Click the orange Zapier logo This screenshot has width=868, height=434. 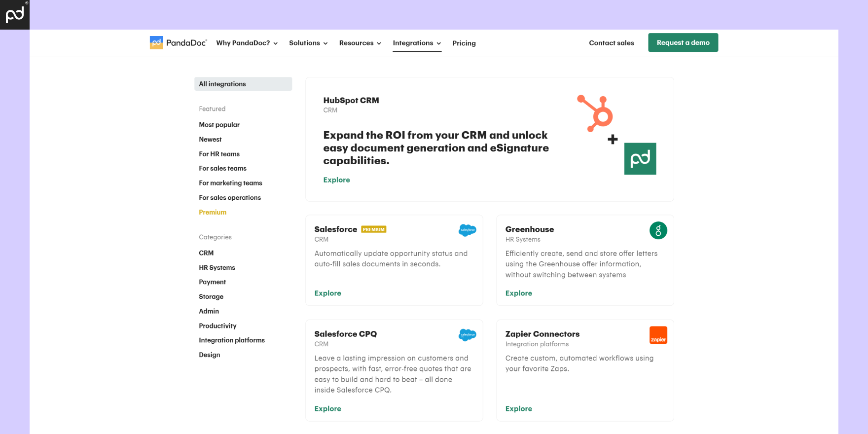[658, 335]
